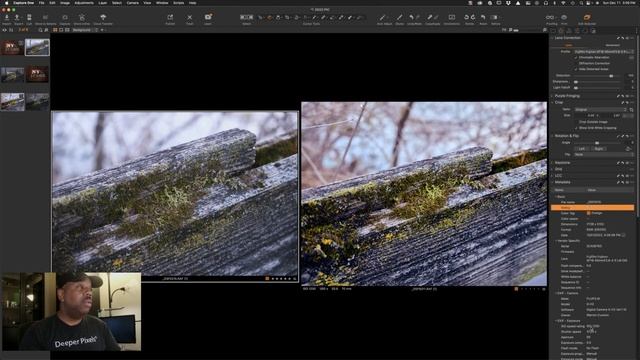Viewport: 640px width, 360px height.
Task: Open the Adjustments menu
Action: [x=84, y=3]
